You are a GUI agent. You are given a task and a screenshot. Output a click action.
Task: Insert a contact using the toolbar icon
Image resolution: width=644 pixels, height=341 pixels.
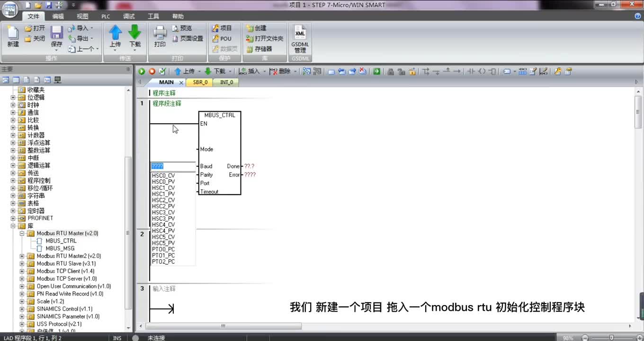[x=471, y=72]
